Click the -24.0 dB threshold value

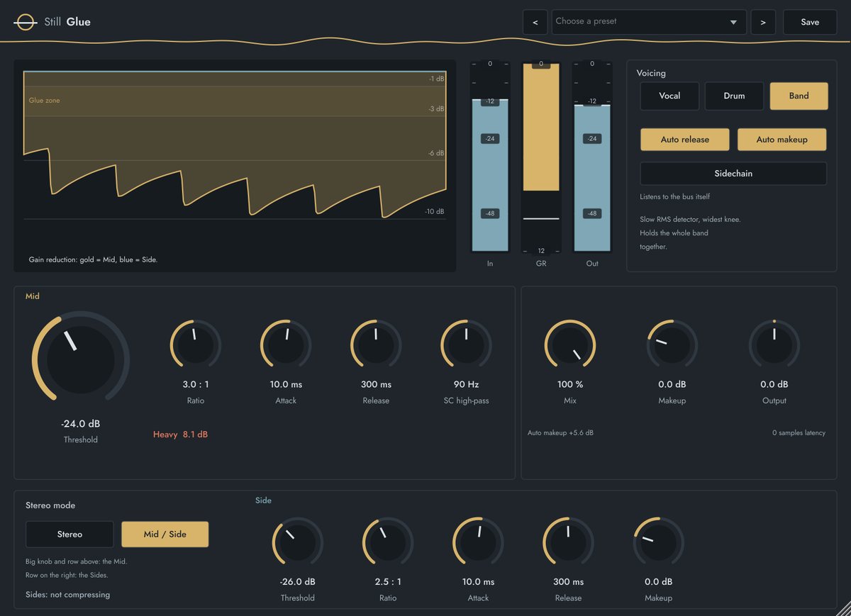(x=80, y=424)
